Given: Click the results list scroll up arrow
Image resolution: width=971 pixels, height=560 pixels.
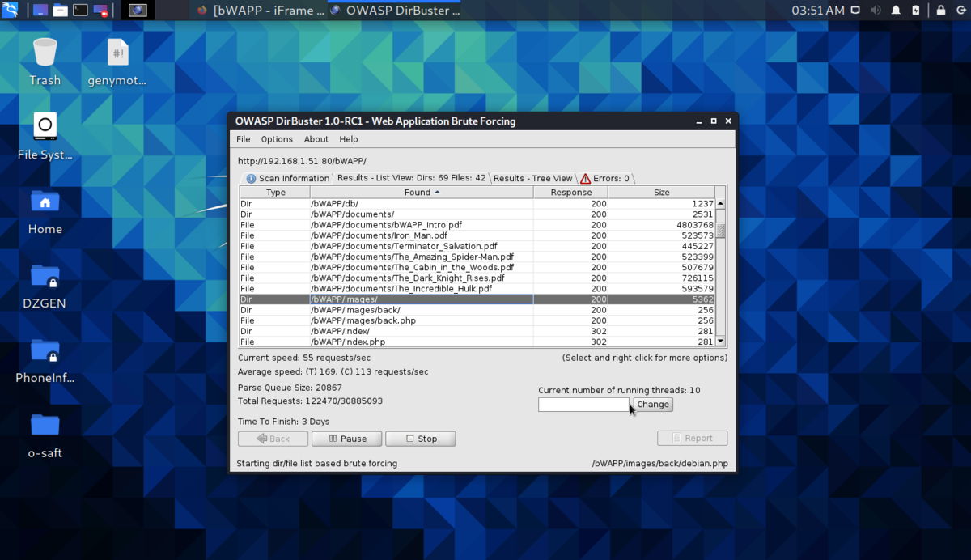Looking at the screenshot, I should 721,204.
